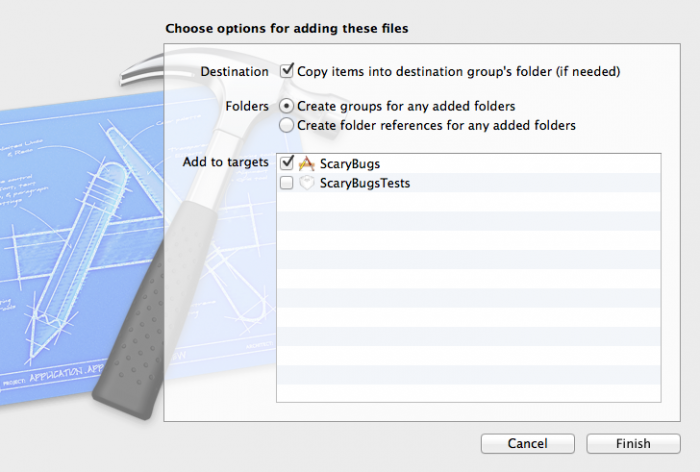Screen dimensions: 700x472
Task: Select Create folder references radio button
Action: (286, 125)
